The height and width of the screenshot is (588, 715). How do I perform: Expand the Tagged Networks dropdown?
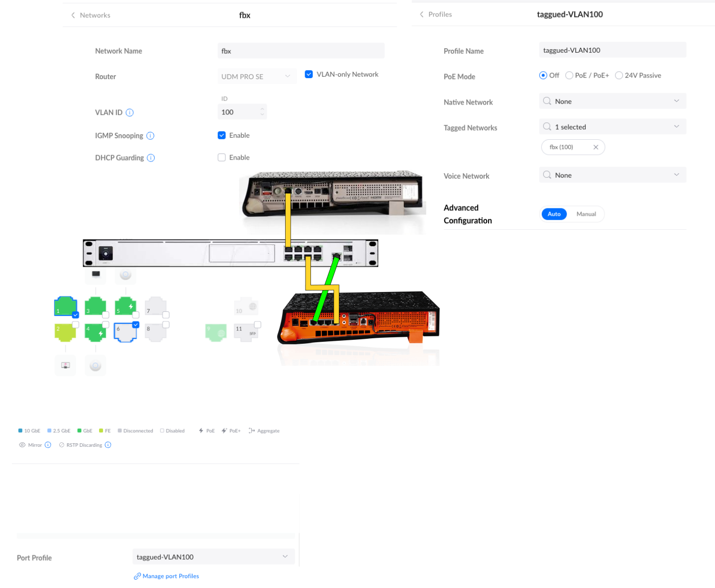pyautogui.click(x=612, y=127)
